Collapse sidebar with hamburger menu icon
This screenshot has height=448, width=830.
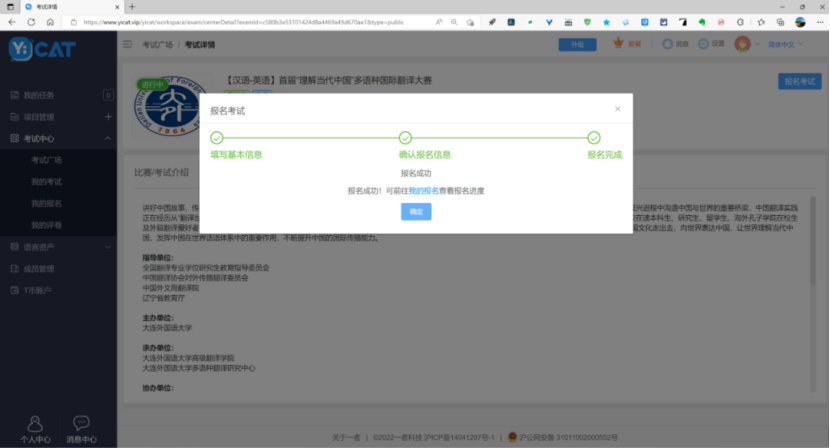(x=128, y=44)
